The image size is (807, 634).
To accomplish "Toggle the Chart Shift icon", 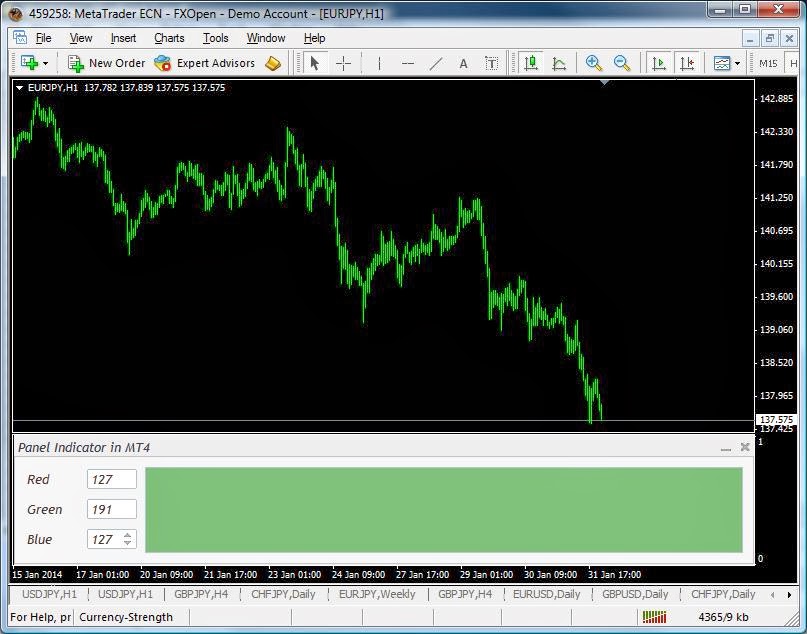I will coord(687,63).
